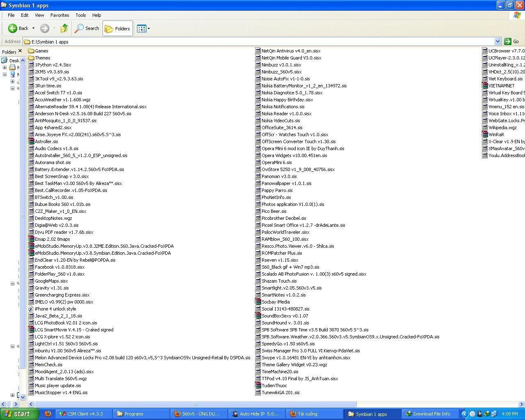Open the Search toolbar button
This screenshot has height=420, width=525.
click(87, 28)
